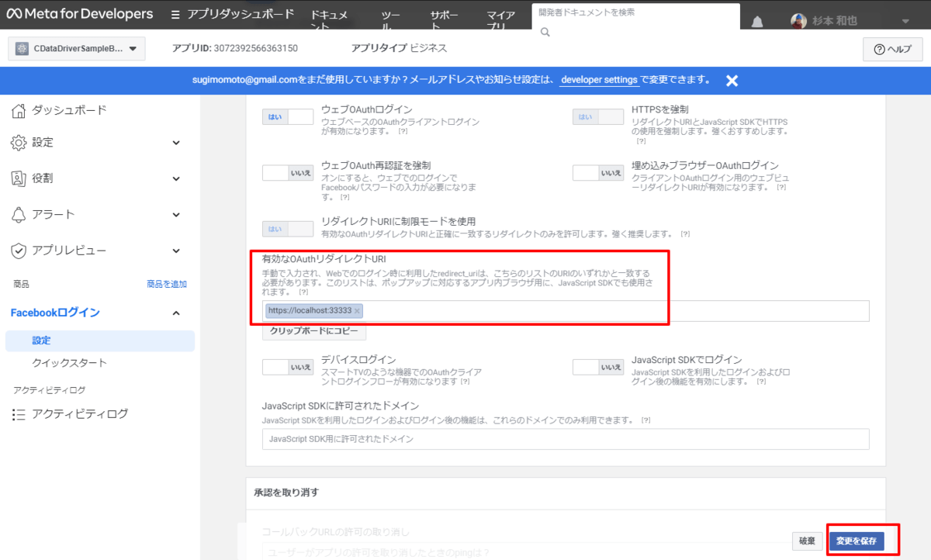The width and height of the screenshot is (931, 560).
Task: Click the Dashboard home icon
Action: [x=19, y=110]
